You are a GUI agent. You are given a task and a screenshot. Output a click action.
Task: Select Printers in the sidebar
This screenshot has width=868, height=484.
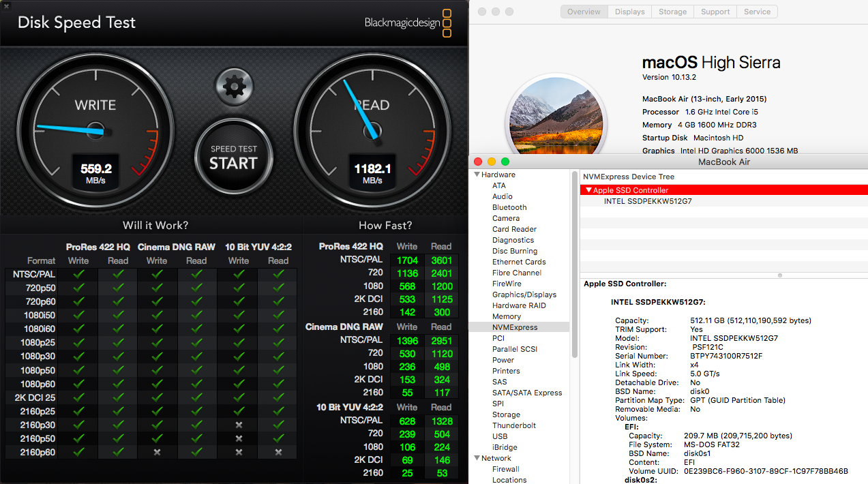(x=506, y=371)
